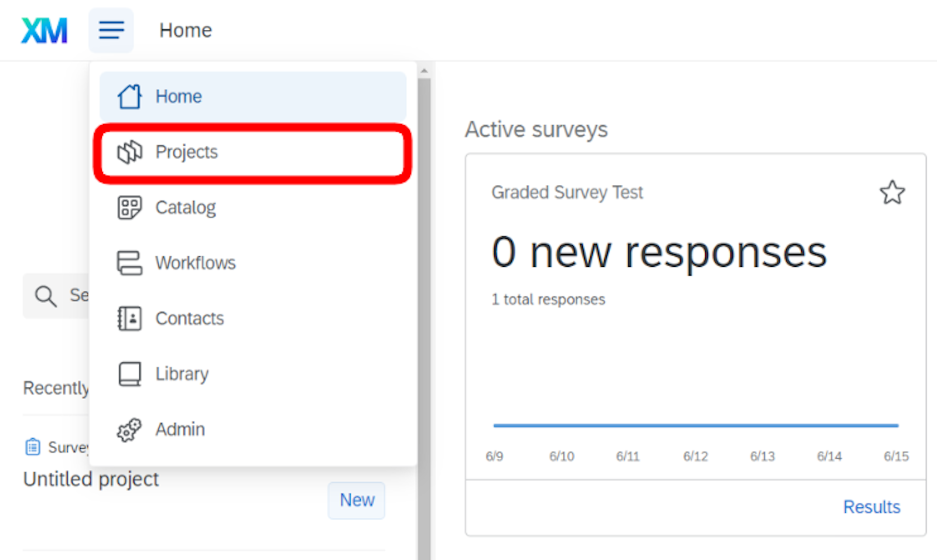Open Projects from the navigation menu
The width and height of the screenshot is (937, 560).
point(186,152)
